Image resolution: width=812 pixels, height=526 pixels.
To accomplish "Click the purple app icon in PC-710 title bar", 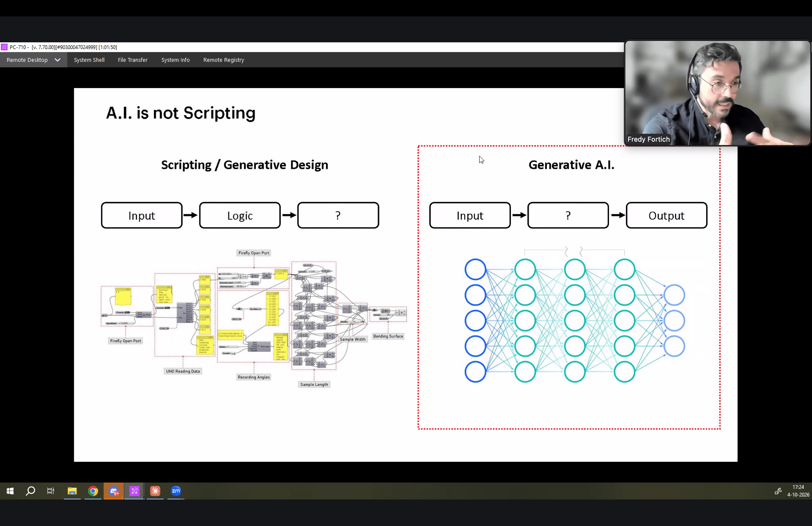I will [x=4, y=47].
